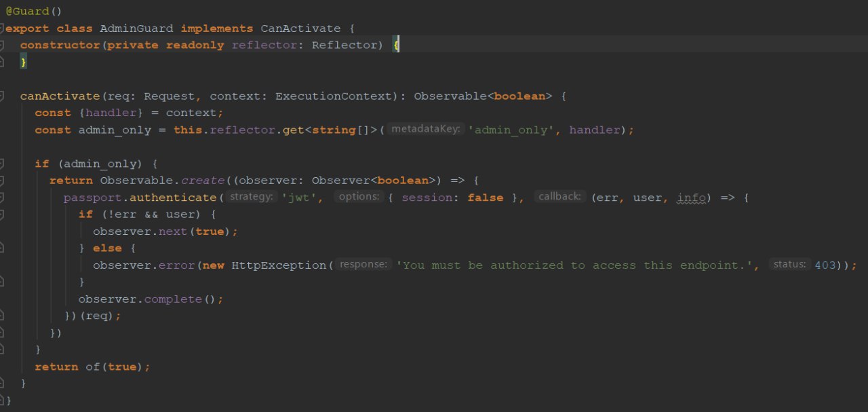Click the options: parameter hint
This screenshot has width=868, height=412.
pyautogui.click(x=359, y=197)
